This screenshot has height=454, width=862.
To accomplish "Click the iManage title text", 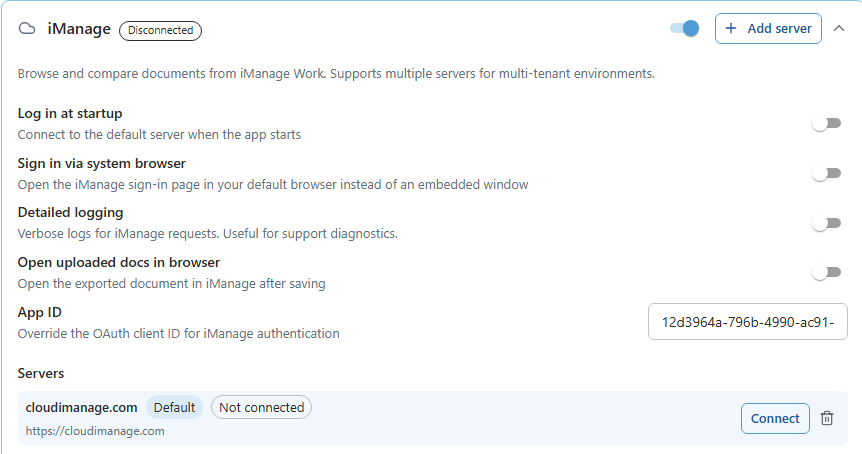I will 79,29.
